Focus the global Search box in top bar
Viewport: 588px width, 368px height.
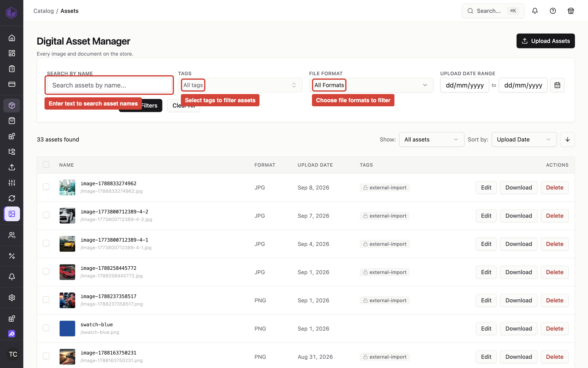(x=493, y=11)
